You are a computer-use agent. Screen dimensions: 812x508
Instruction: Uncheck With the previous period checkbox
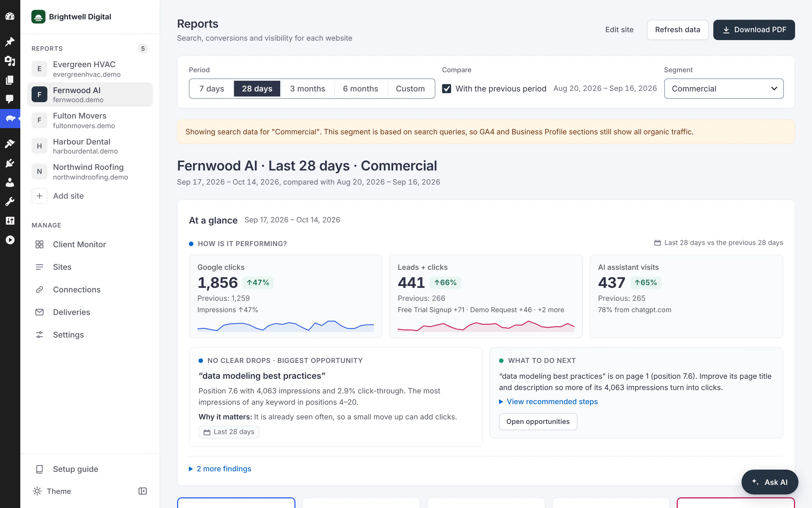[x=447, y=89]
